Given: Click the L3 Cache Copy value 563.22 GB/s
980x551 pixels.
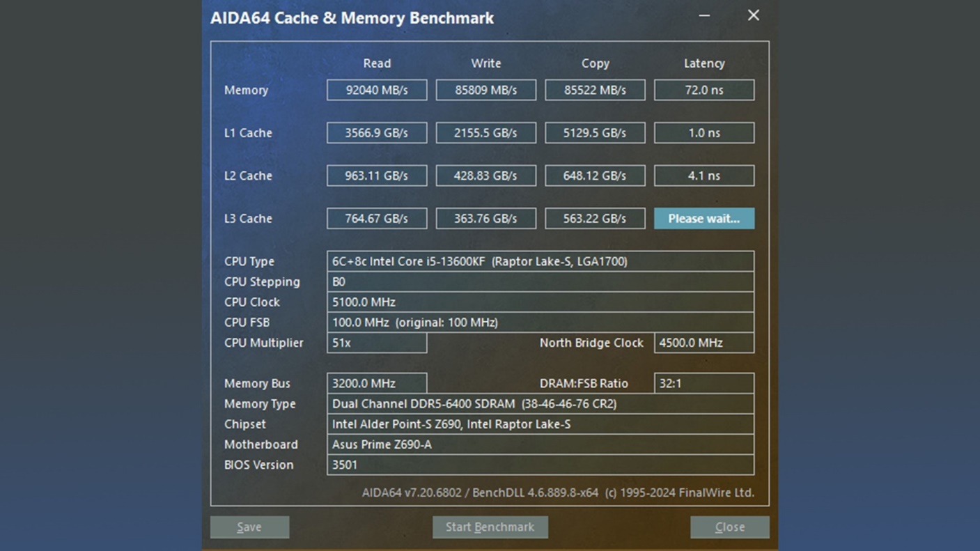Looking at the screenshot, I should [x=595, y=219].
